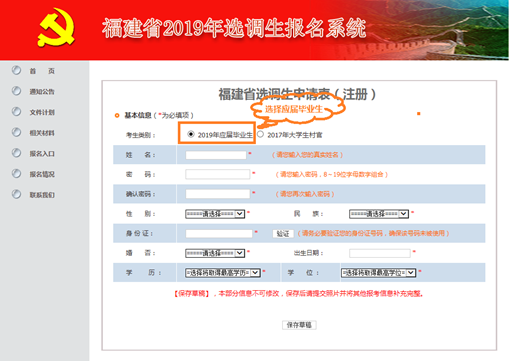Viewport: 519px width, 361px height.
Task: Click the round bullet icon beside 首页
Action: point(16,70)
